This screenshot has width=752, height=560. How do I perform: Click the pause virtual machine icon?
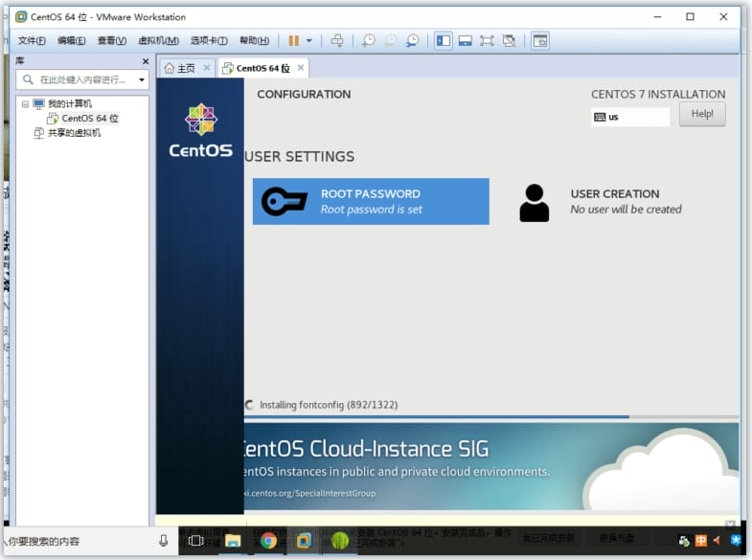[294, 40]
